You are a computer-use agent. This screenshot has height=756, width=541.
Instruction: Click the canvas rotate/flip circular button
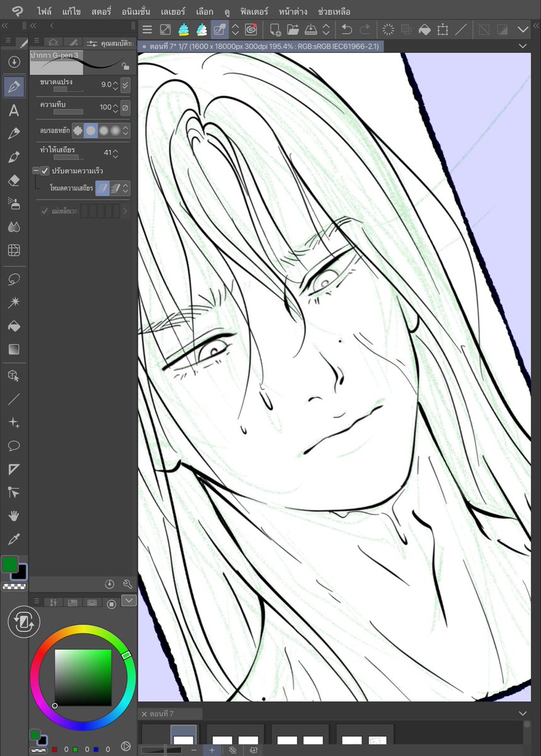click(x=23, y=622)
